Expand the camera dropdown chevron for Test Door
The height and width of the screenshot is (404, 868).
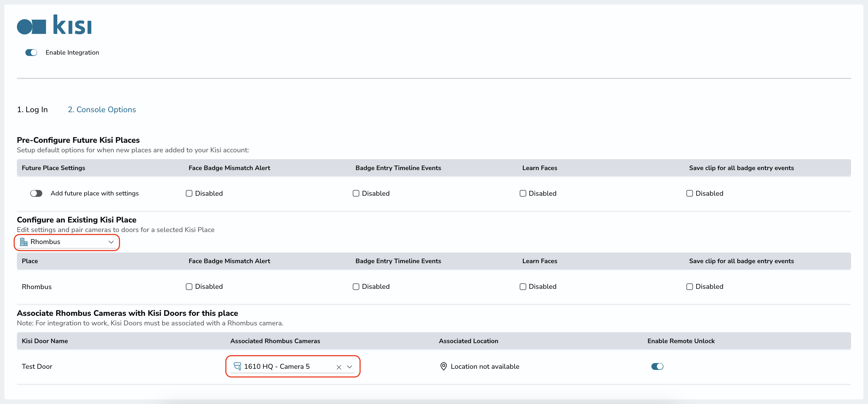pyautogui.click(x=349, y=367)
